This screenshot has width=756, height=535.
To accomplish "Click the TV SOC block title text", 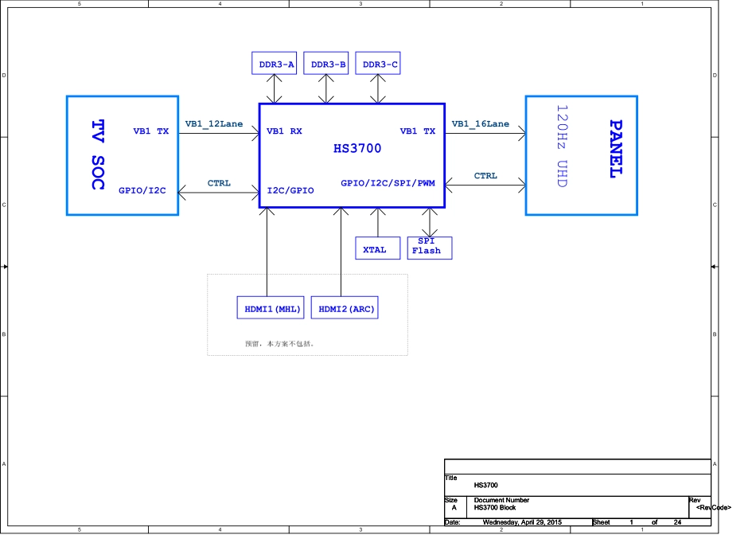I will point(97,155).
